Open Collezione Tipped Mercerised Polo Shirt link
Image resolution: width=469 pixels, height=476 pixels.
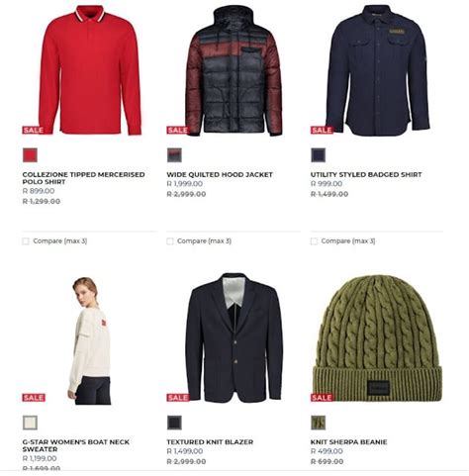coord(83,178)
